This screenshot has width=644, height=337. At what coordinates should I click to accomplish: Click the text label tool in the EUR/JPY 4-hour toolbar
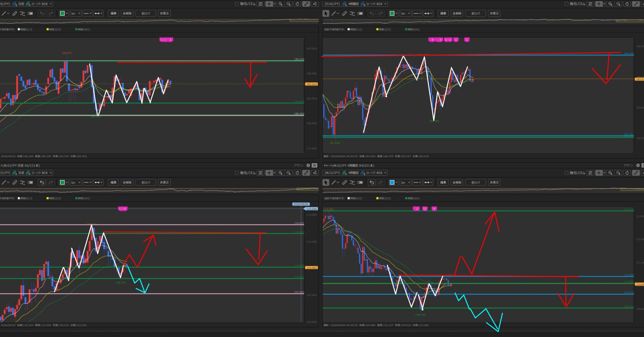point(360,13)
